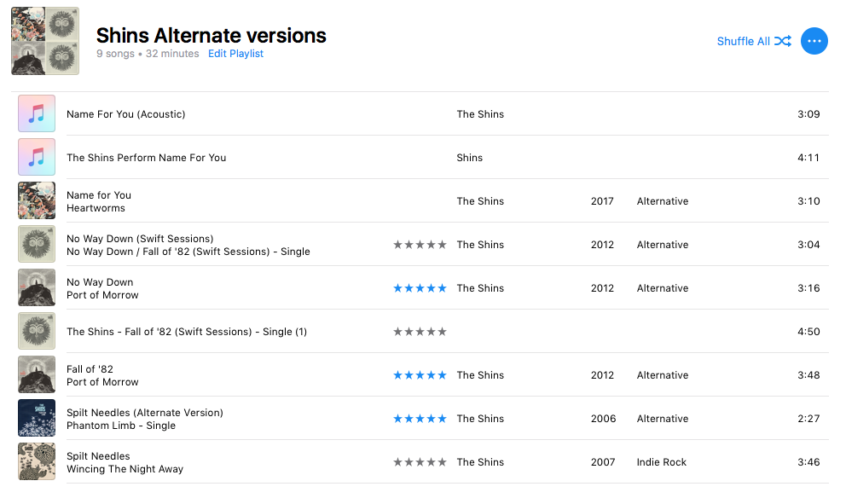The width and height of the screenshot is (846, 504).
Task: Click the Indie Rock genre label
Action: 662,462
